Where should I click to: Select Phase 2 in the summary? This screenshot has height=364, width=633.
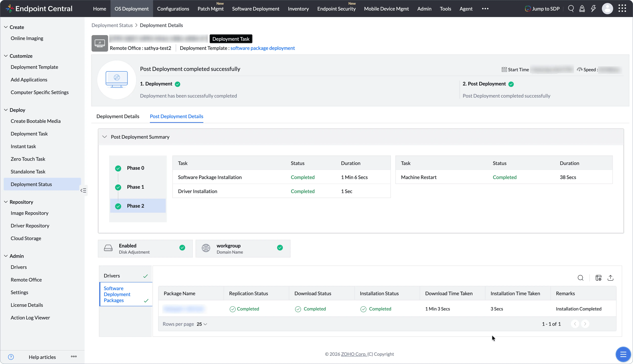(x=138, y=206)
